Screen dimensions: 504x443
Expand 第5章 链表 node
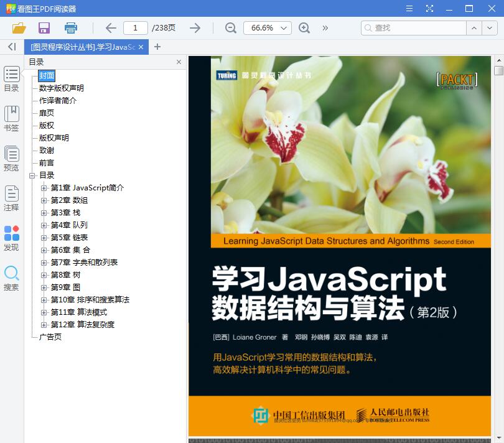44,238
